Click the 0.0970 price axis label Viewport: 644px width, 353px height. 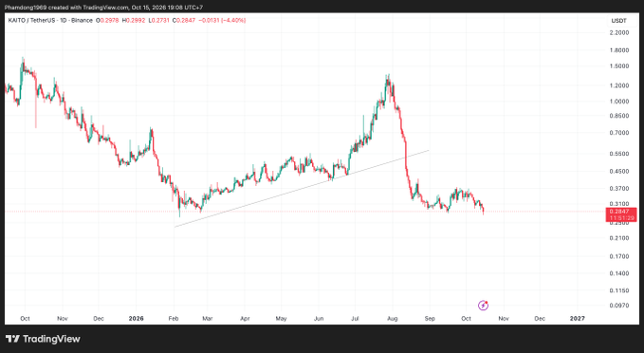(x=619, y=306)
